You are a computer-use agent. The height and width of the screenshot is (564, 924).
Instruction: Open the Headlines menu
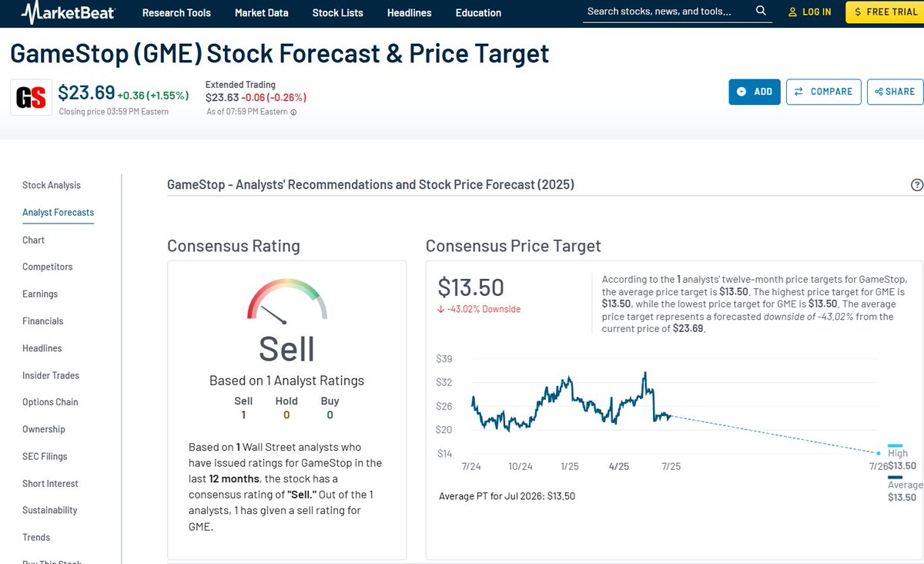pyautogui.click(x=409, y=12)
